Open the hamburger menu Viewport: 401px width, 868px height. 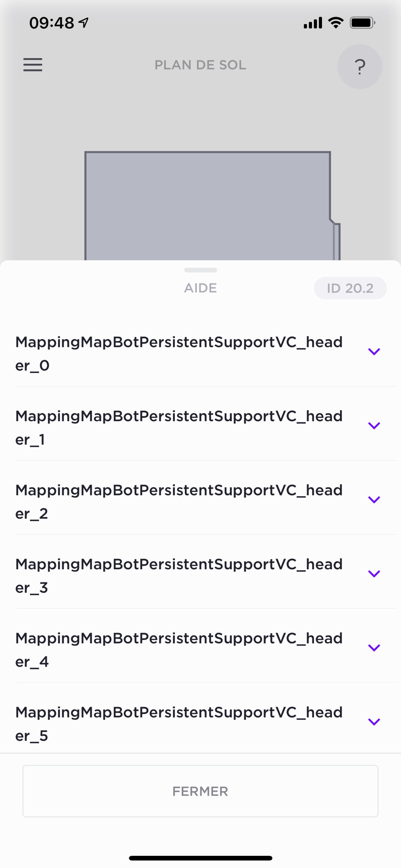click(33, 65)
